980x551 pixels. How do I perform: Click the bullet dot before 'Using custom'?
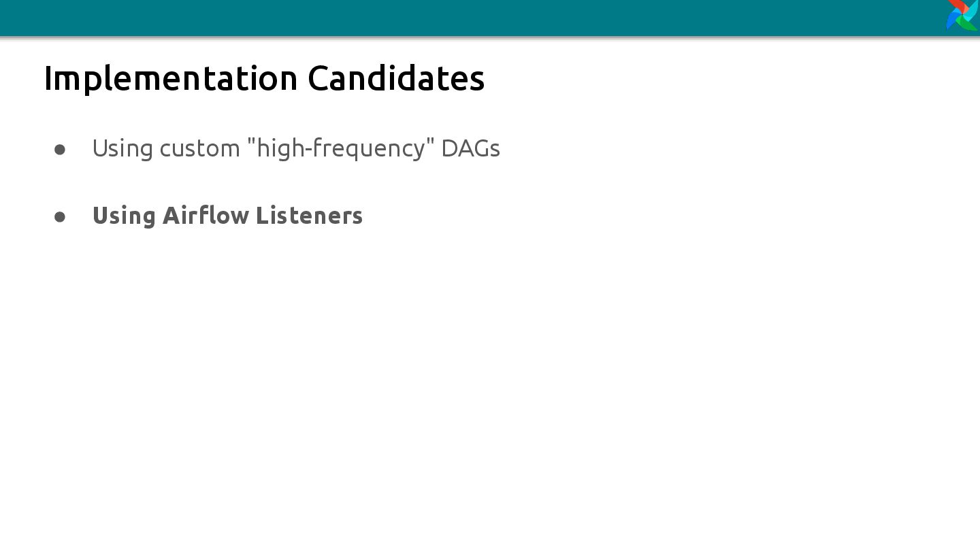(60, 149)
